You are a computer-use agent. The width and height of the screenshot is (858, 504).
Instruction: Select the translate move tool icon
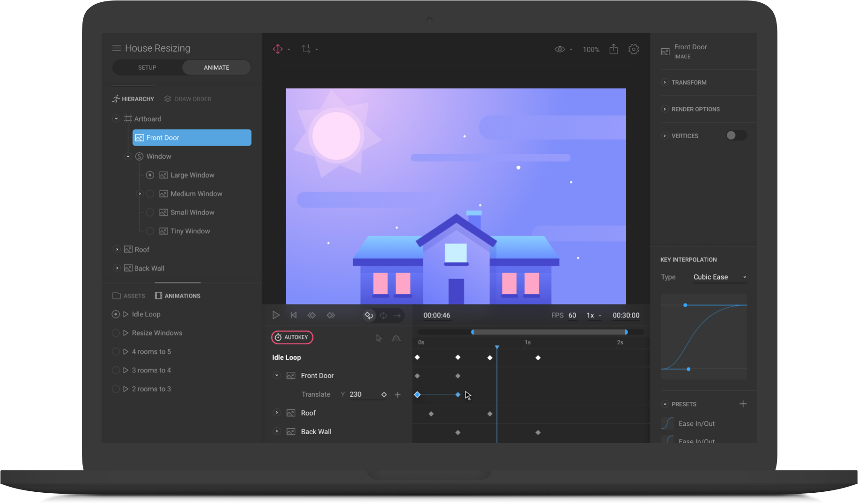click(278, 49)
